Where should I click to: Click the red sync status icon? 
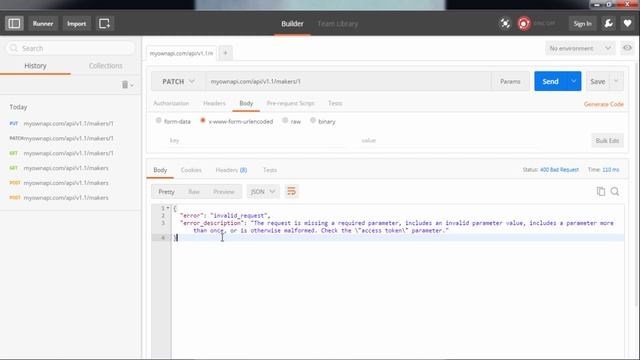(x=524, y=24)
